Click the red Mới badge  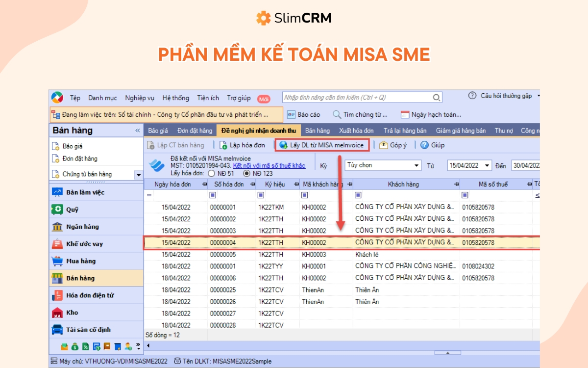point(264,99)
